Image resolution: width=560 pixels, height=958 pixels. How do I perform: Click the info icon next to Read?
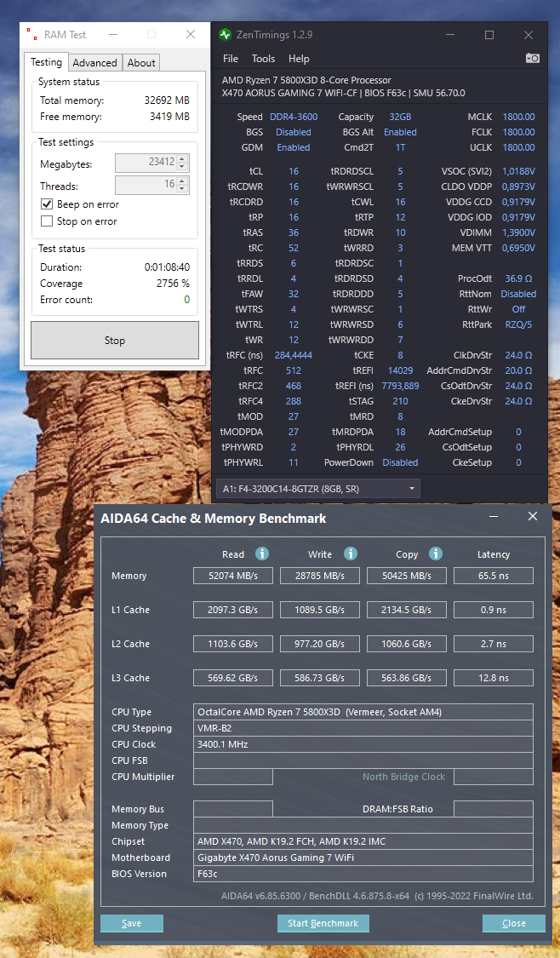[262, 554]
